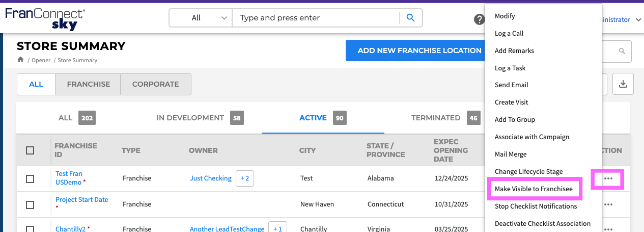Select Add To Group menu entry
The width and height of the screenshot is (644, 232).
(x=515, y=120)
